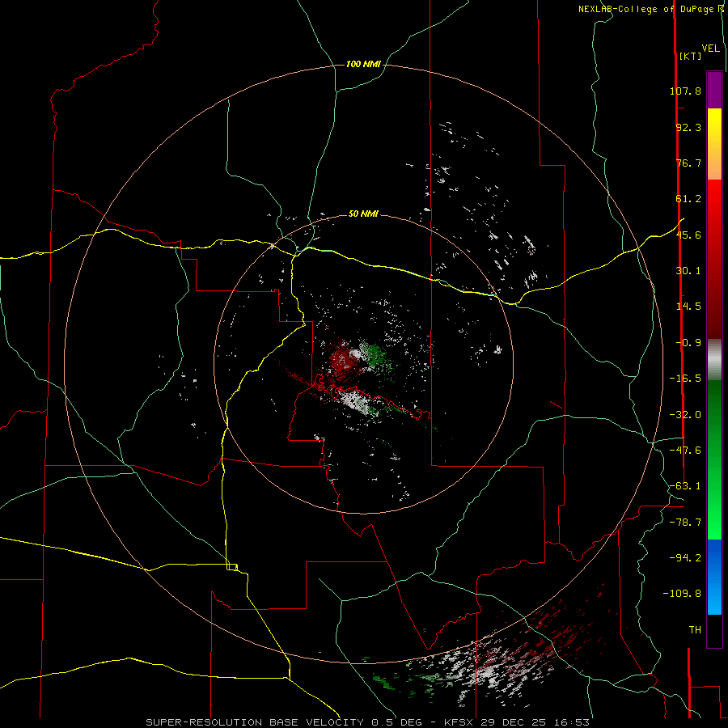
Task: Select the -32.0 value on velocity scale
Action: click(x=685, y=415)
